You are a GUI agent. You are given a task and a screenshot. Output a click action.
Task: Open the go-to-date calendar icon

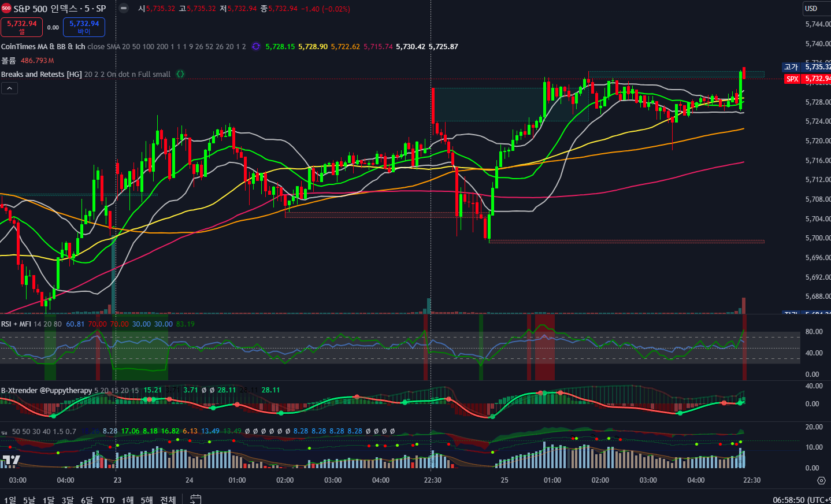tap(196, 499)
